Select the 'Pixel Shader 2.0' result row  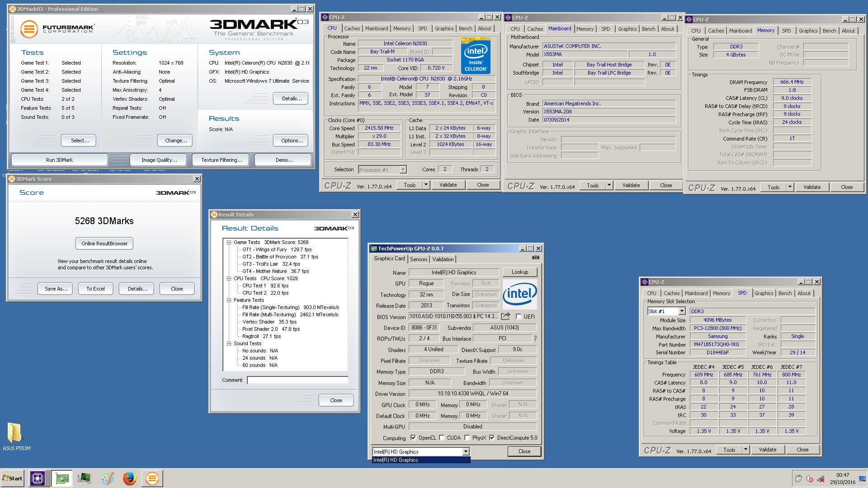click(271, 329)
